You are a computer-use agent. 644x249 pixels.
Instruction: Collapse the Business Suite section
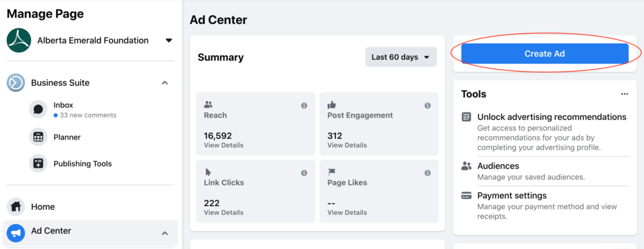coord(165,82)
